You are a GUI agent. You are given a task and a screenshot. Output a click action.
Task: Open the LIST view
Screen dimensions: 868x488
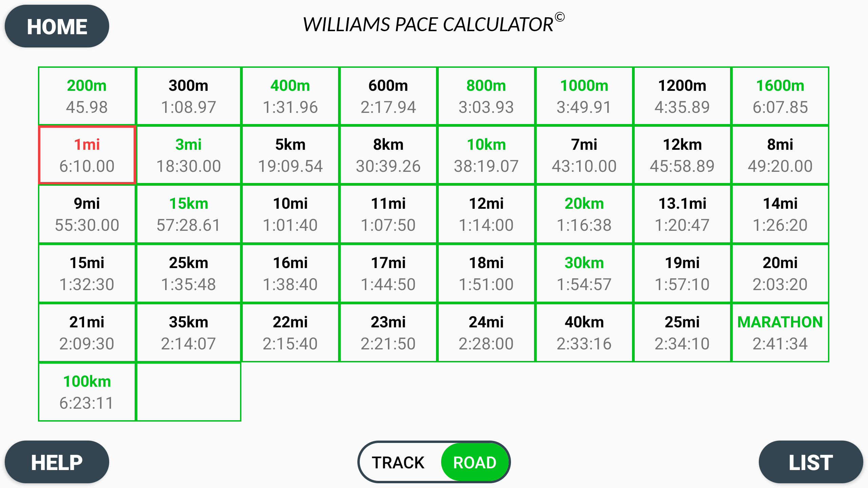(811, 462)
